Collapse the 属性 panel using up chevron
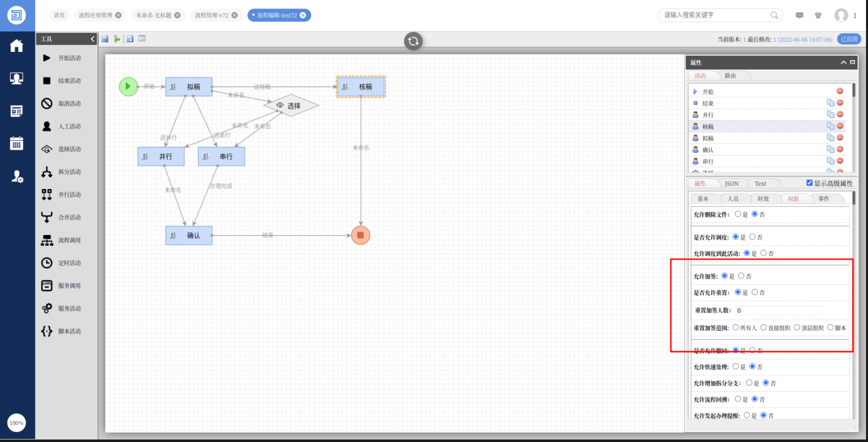The image size is (868, 442). (844, 62)
